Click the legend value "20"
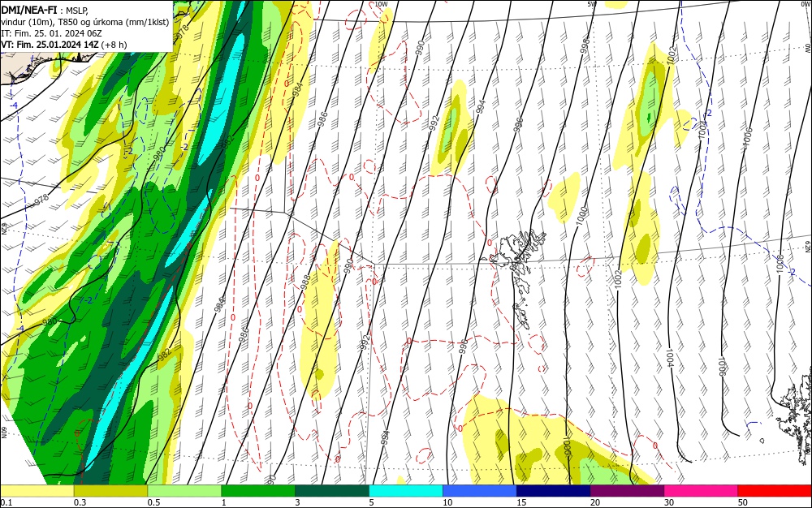This screenshot has width=812, height=508. pos(595,502)
